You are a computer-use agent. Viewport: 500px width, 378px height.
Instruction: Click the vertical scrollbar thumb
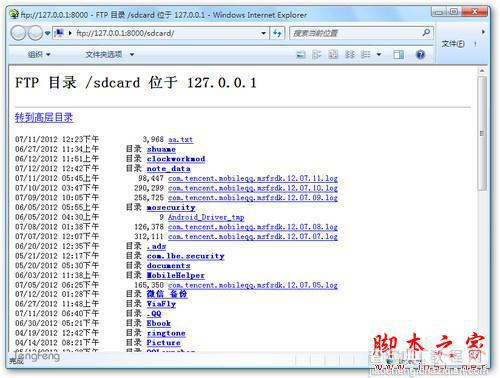482,133
